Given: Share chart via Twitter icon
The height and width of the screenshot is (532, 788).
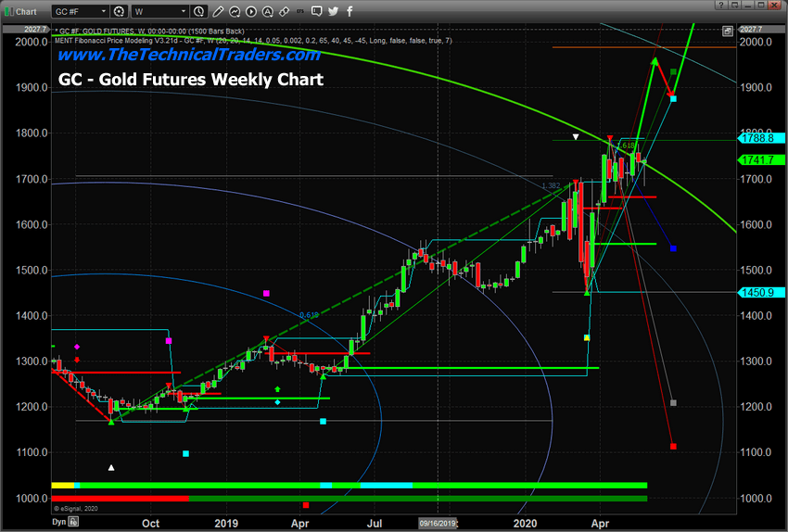Looking at the screenshot, I should (333, 11).
